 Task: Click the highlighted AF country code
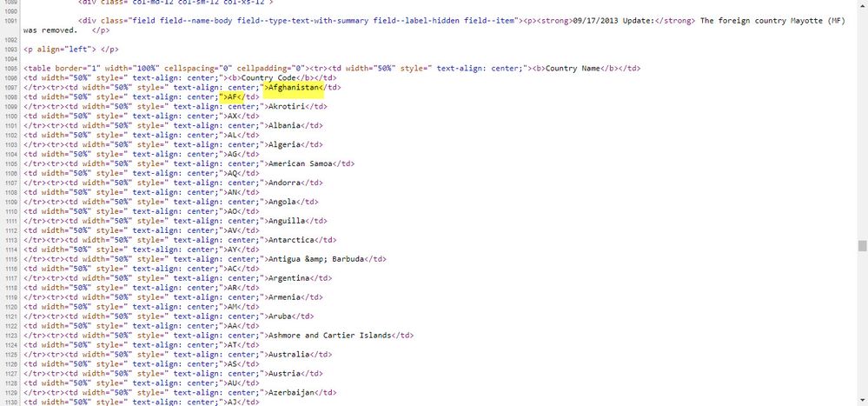(x=232, y=97)
